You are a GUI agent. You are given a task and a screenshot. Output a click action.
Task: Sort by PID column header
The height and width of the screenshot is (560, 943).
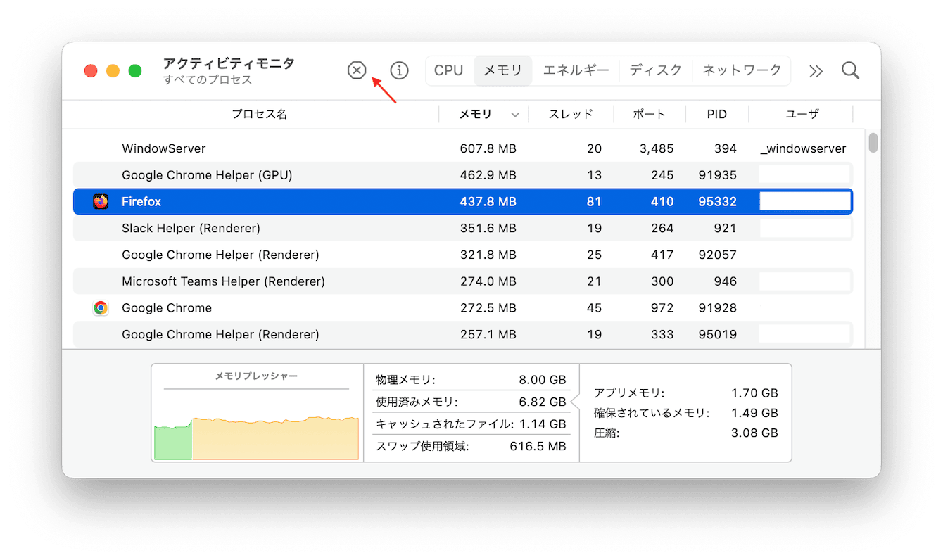coord(717,114)
